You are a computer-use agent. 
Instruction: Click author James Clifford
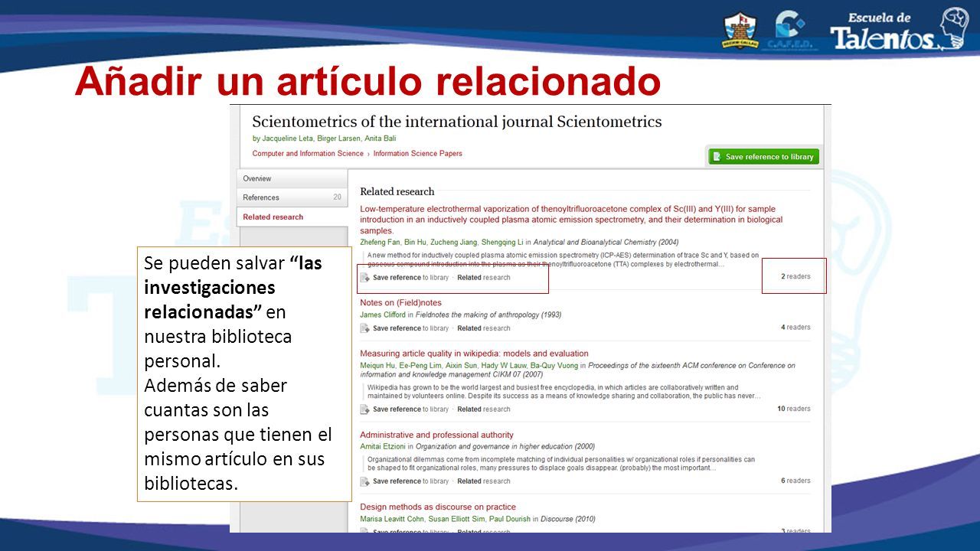[383, 315]
